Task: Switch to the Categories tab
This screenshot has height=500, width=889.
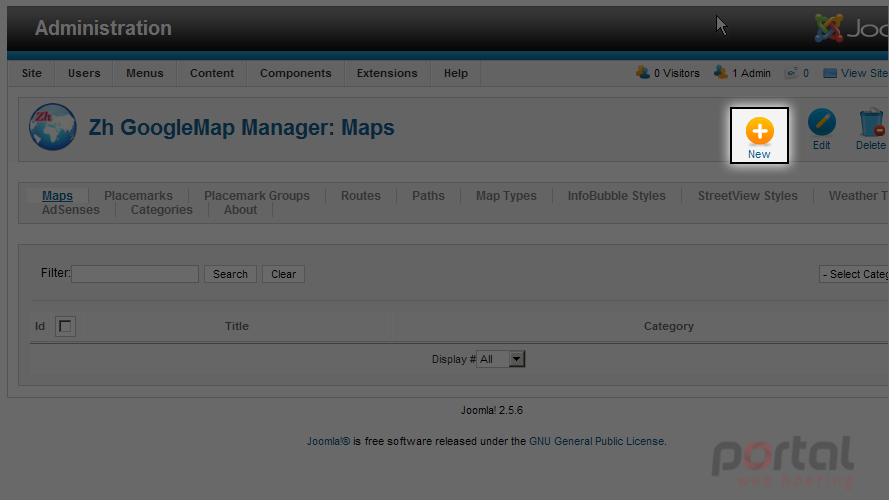Action: (162, 210)
